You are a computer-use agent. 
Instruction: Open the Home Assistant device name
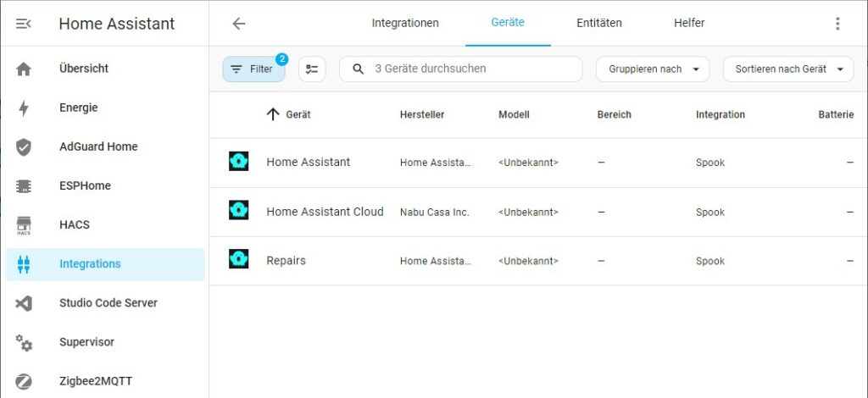point(309,162)
